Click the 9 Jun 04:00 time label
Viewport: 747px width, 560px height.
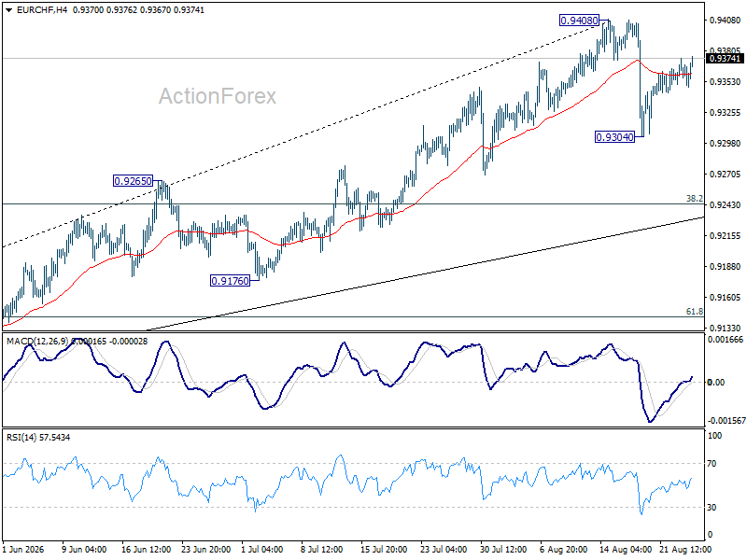point(84,550)
